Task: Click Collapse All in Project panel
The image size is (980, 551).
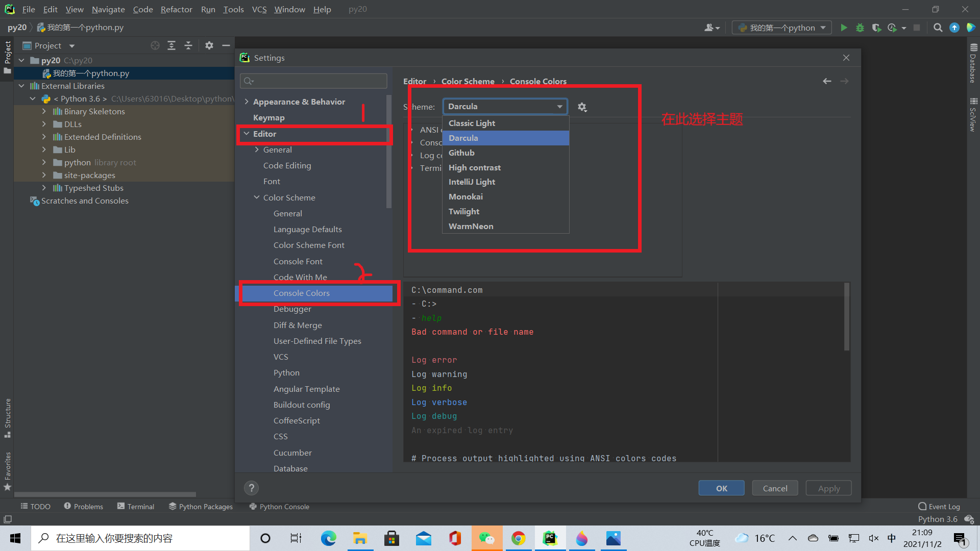Action: point(188,45)
